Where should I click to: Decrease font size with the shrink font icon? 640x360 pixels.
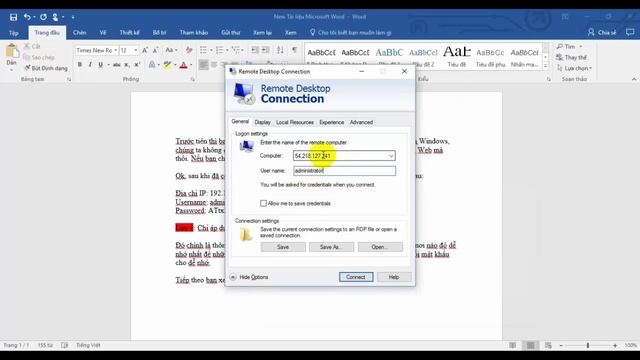pyautogui.click(x=155, y=50)
